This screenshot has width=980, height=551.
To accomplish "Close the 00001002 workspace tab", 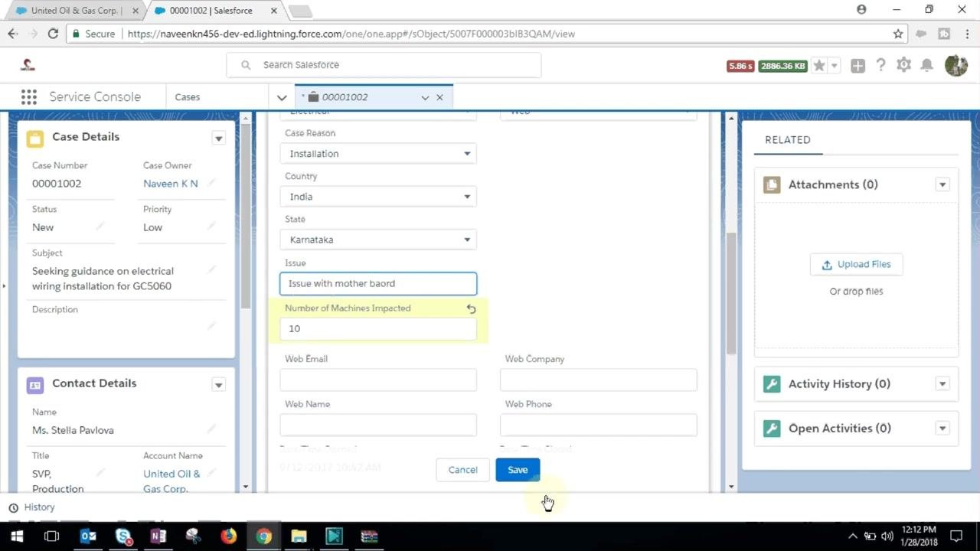I will point(439,97).
